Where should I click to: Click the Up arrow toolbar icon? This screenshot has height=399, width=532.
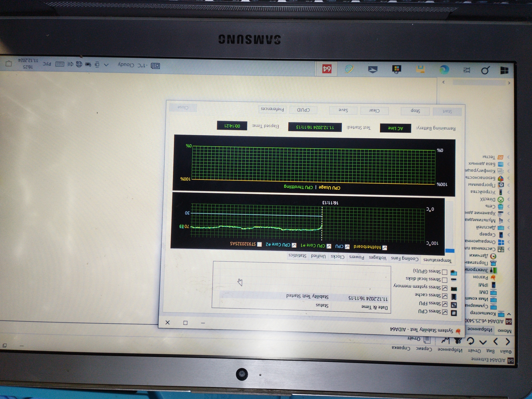point(483,342)
